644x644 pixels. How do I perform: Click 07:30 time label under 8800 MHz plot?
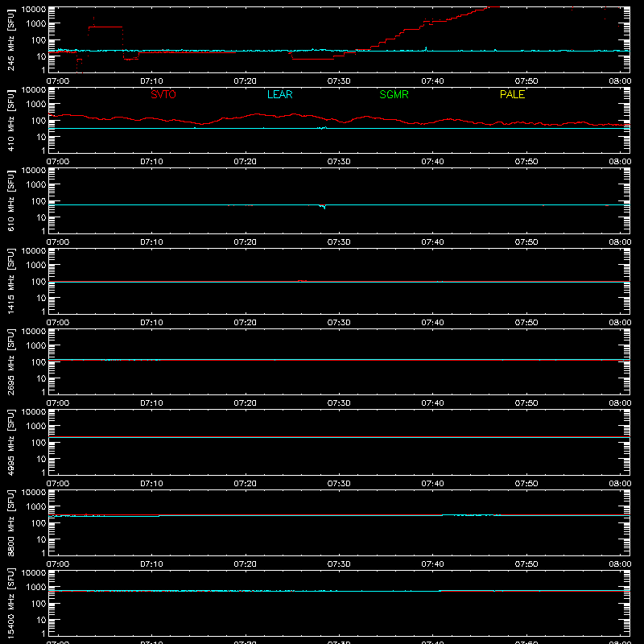click(339, 564)
